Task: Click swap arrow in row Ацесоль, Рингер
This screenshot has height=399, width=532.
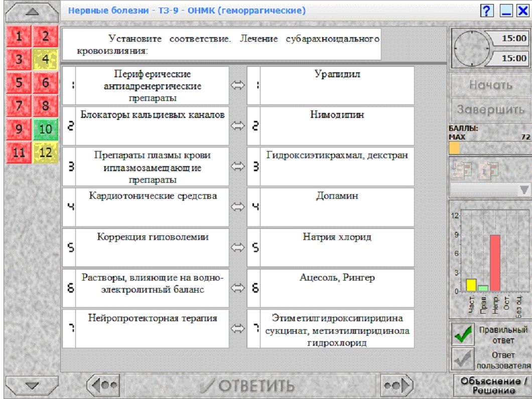Action: 238,288
